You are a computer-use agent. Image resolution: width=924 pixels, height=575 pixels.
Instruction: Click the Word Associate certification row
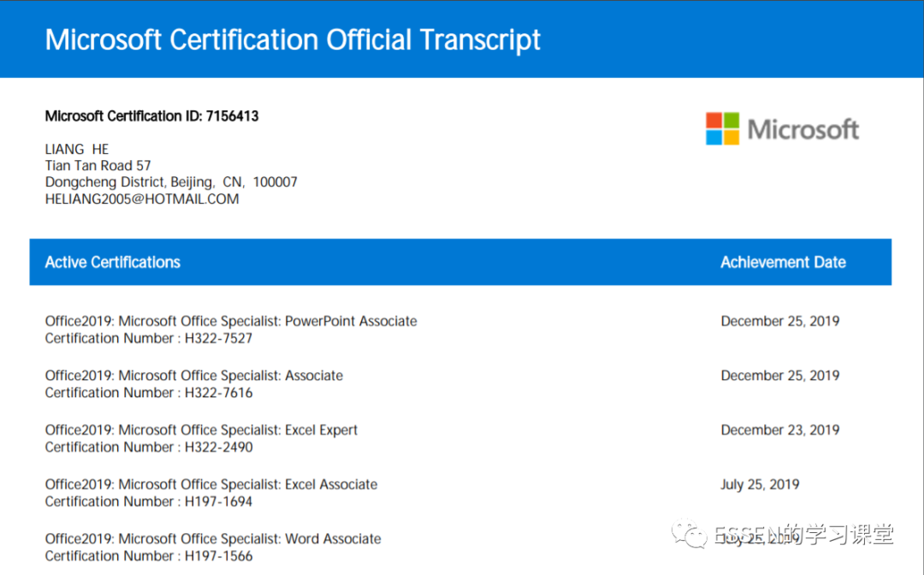[x=213, y=538]
